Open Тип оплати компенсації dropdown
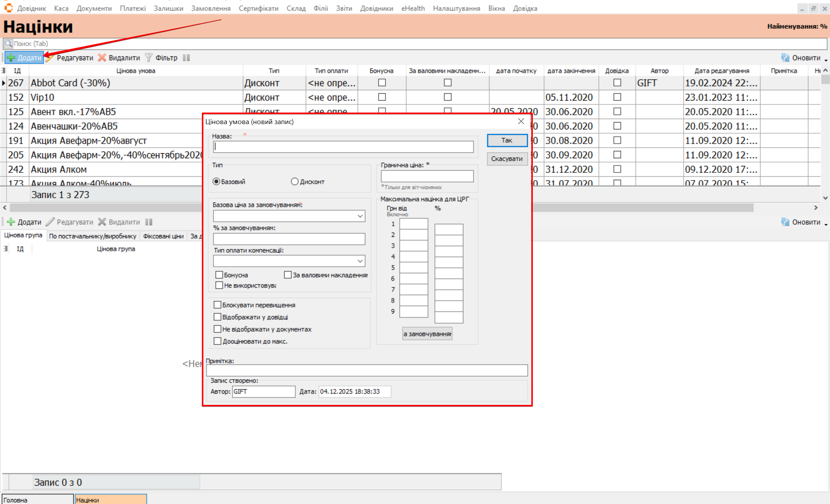 point(360,261)
